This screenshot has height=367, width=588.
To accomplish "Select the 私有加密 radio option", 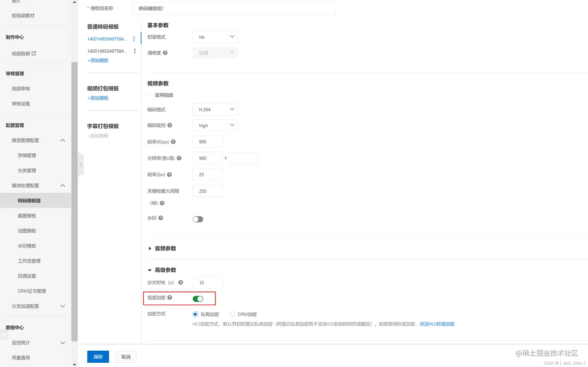I will [x=195, y=314].
